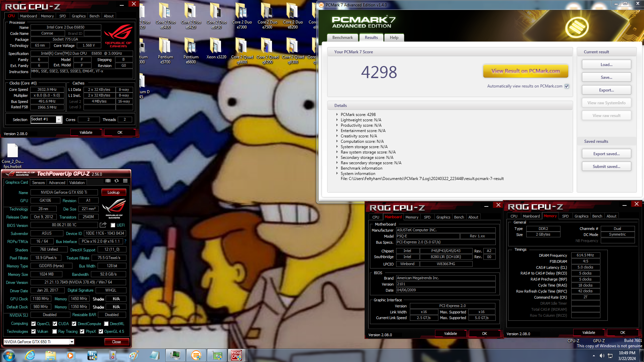The image size is (644, 362).
Task: Open Windows Media Player from taskbar
Action: coord(70,355)
